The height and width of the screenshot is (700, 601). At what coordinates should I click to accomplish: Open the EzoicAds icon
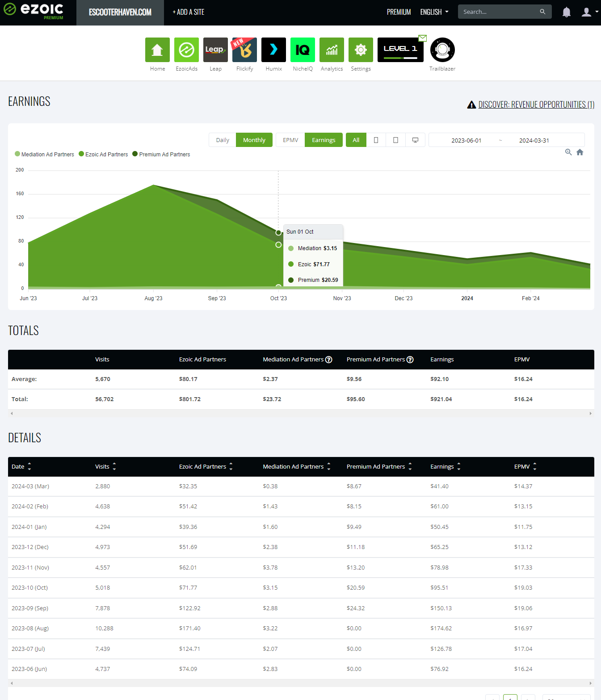point(186,50)
